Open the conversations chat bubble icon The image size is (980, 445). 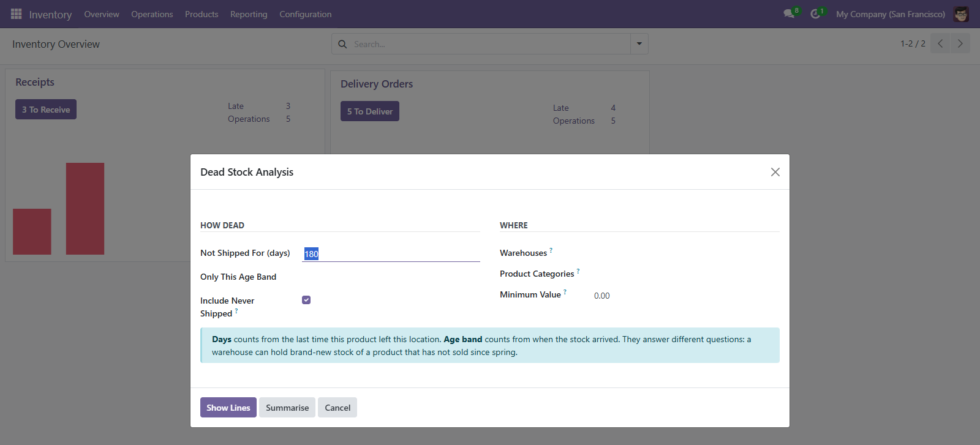tap(789, 13)
